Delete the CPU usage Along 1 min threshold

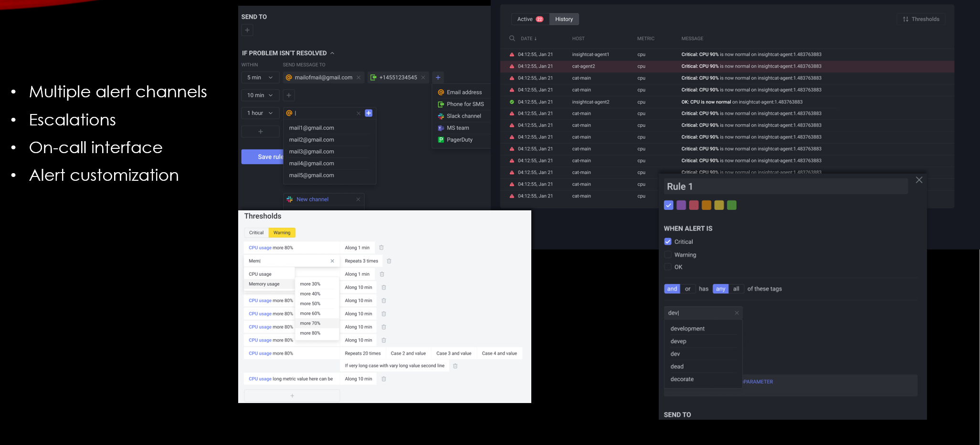[x=381, y=248]
